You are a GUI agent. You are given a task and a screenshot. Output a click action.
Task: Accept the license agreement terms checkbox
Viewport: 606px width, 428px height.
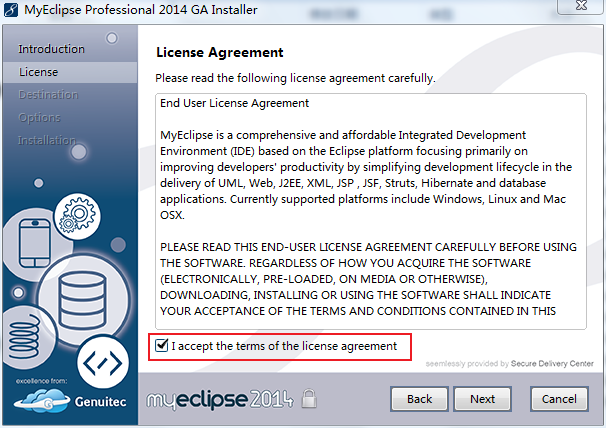click(x=161, y=345)
